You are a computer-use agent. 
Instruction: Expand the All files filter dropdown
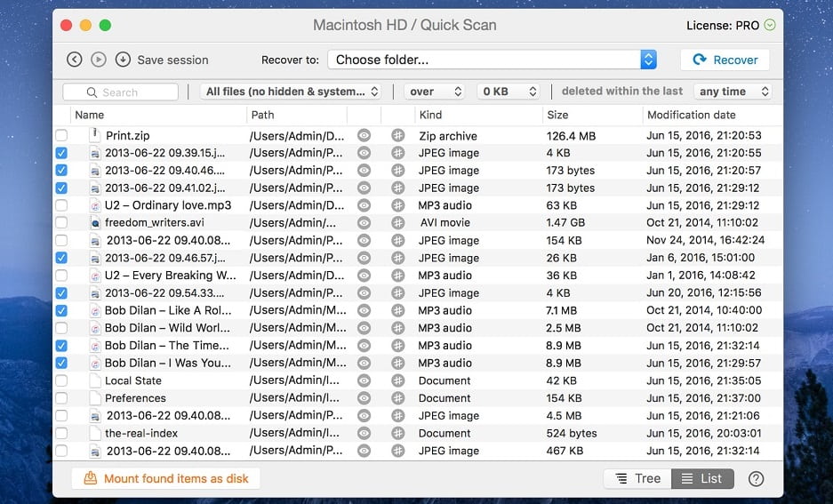click(292, 92)
